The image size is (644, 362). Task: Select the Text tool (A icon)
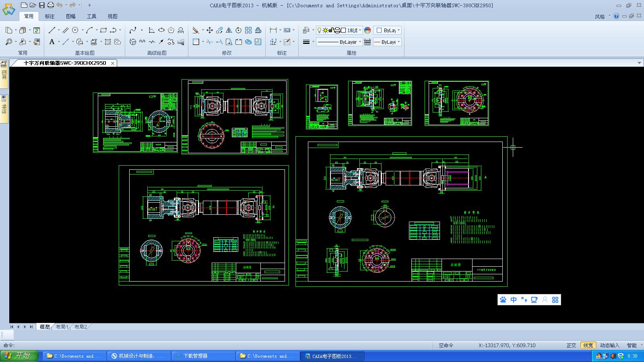[52, 42]
